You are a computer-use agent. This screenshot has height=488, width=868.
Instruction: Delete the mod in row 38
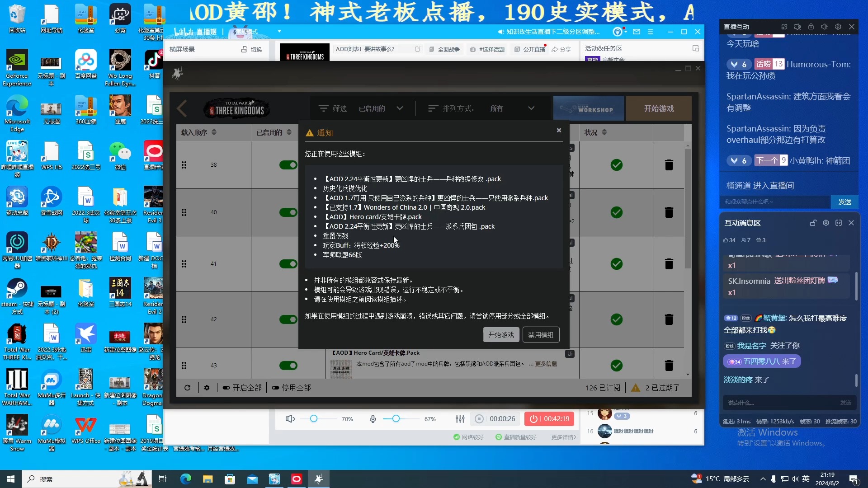(669, 165)
